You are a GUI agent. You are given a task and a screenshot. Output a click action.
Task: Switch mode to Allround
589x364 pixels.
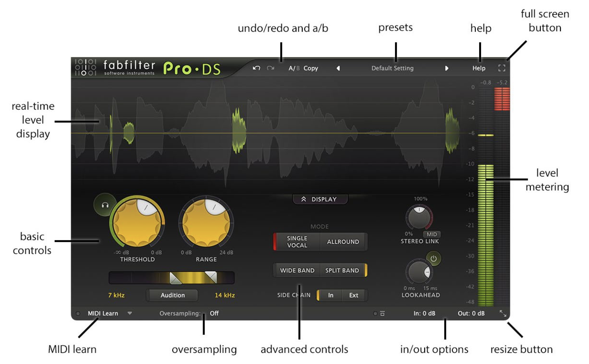(x=343, y=242)
